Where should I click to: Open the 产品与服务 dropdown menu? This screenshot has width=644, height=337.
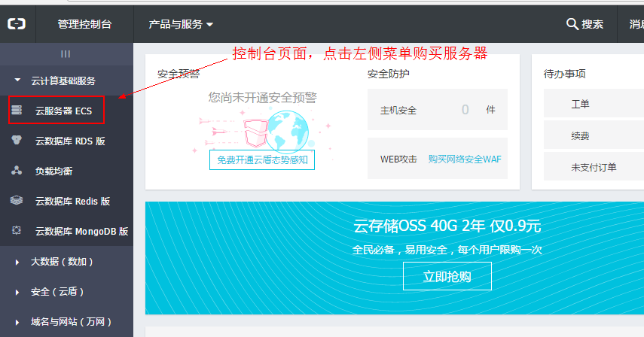[181, 24]
